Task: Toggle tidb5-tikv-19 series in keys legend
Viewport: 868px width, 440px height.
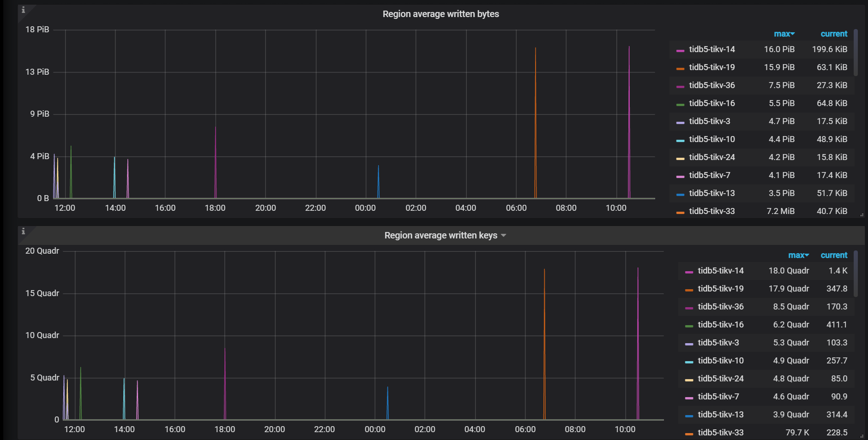Action: pos(721,289)
